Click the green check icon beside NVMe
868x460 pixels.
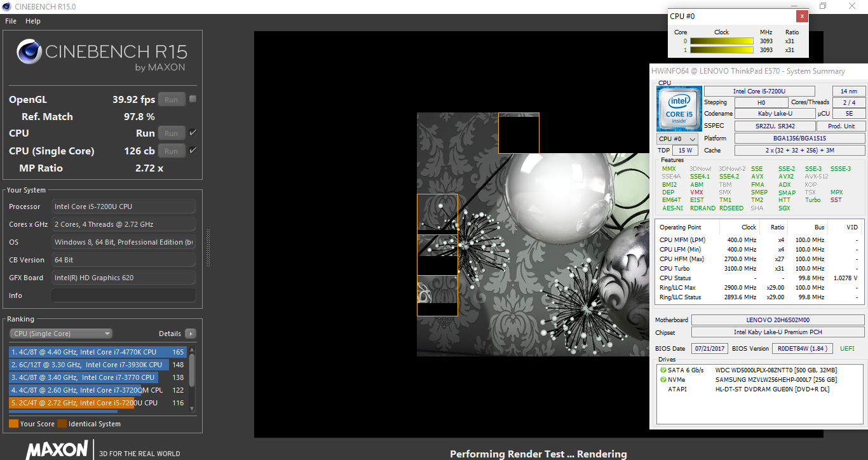point(663,379)
